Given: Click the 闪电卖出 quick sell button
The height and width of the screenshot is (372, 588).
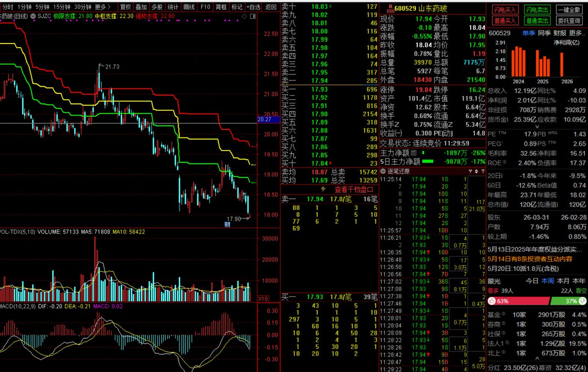Looking at the screenshot, I should tap(537, 10).
